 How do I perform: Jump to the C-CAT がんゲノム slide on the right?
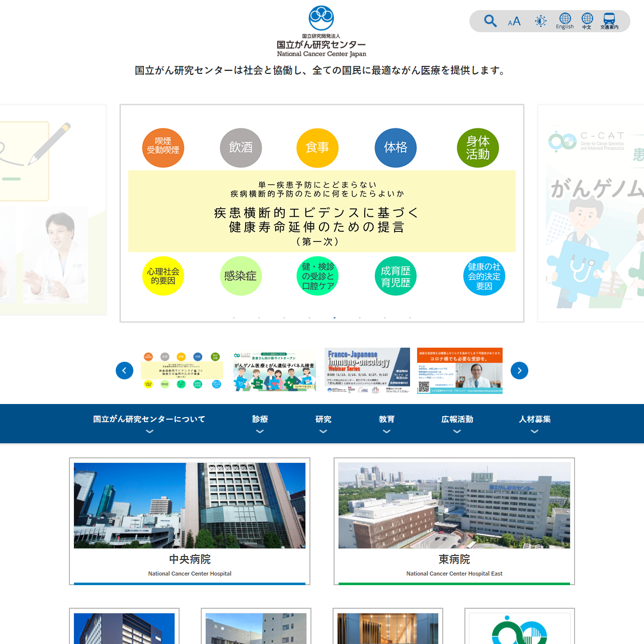[x=591, y=213]
